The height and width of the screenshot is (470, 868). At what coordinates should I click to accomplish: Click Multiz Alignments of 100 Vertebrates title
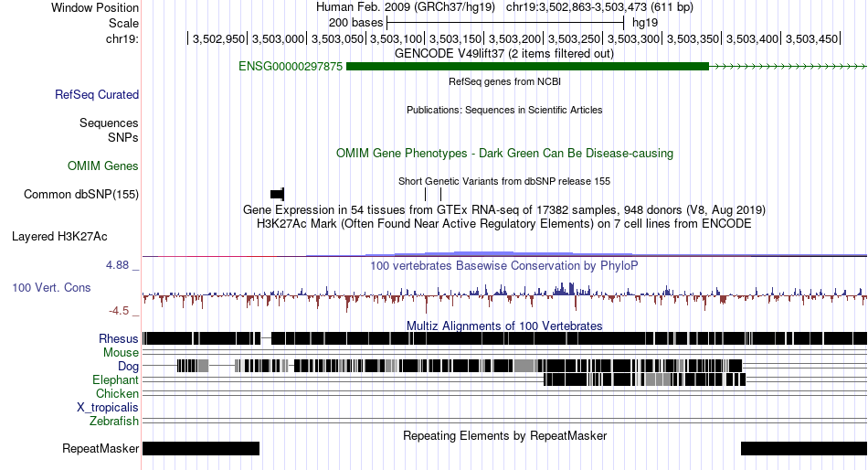504,326
